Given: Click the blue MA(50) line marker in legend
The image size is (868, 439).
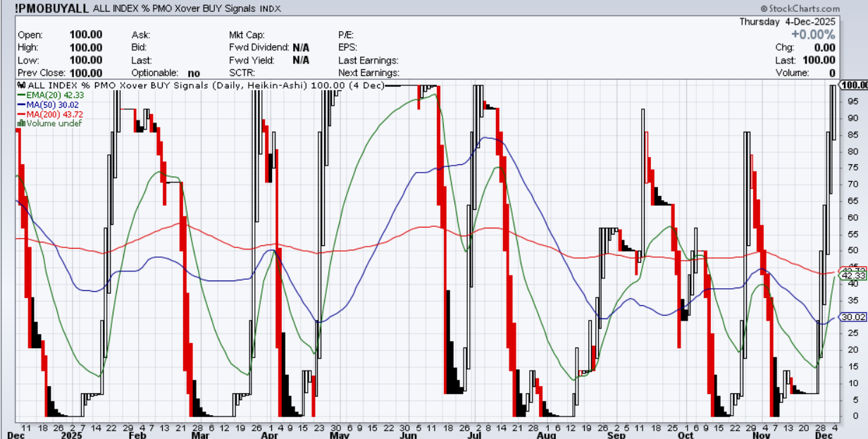Looking at the screenshot, I should pyautogui.click(x=22, y=104).
